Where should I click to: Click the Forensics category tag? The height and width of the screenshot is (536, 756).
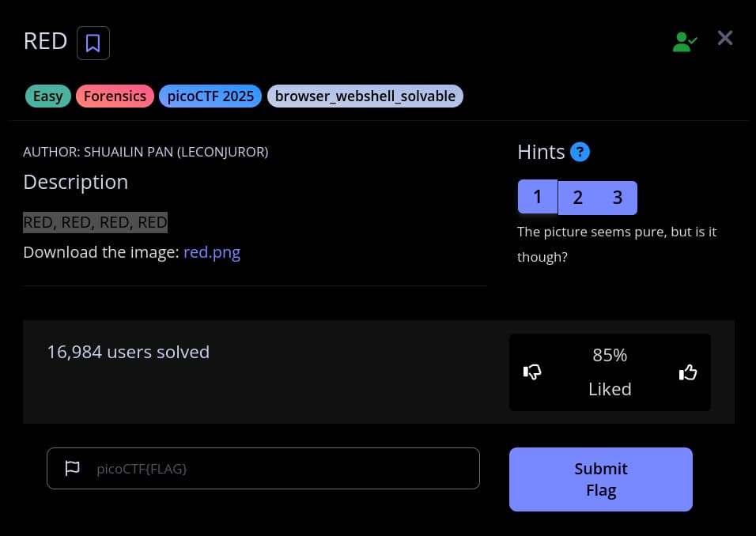pos(115,96)
